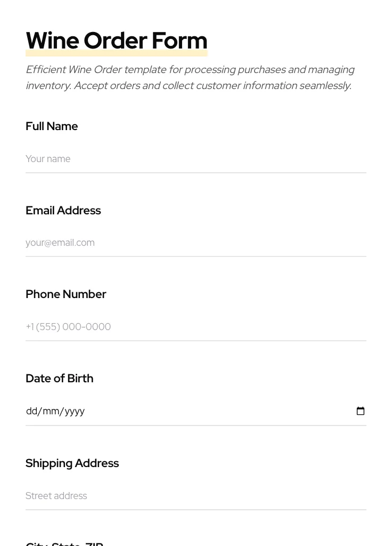The image size is (392, 546).
Task: Click the word Efficient starting the description
Action: click(46, 70)
